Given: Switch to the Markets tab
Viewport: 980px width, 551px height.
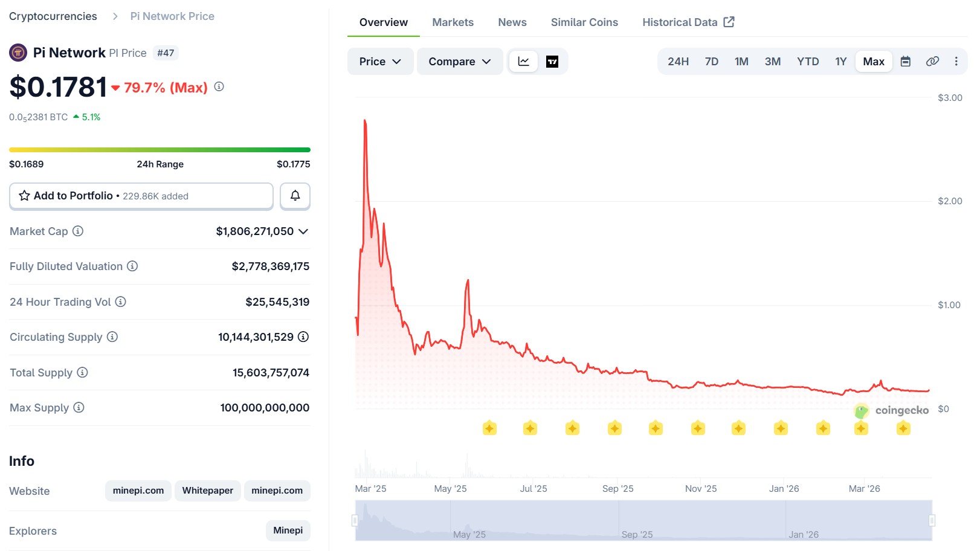Looking at the screenshot, I should tap(453, 22).
